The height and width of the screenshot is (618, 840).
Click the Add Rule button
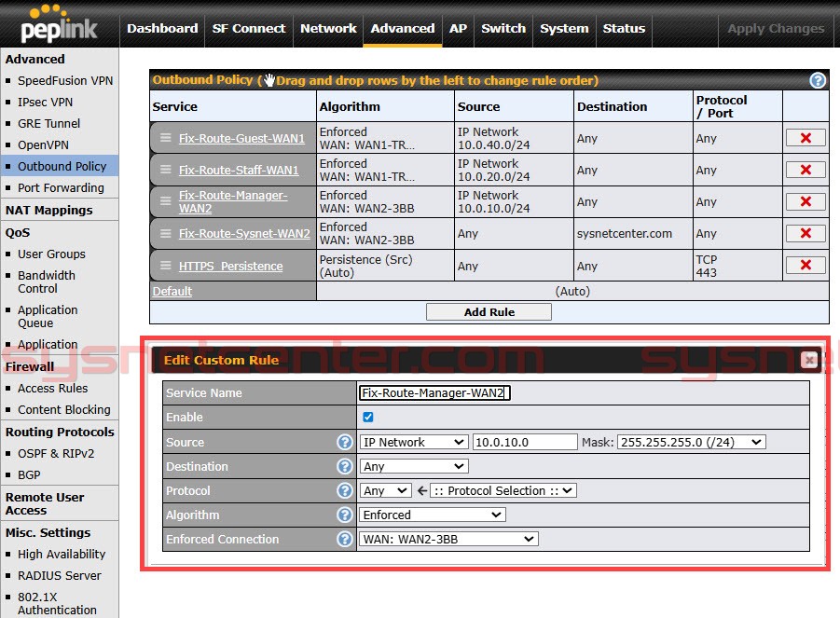[489, 311]
